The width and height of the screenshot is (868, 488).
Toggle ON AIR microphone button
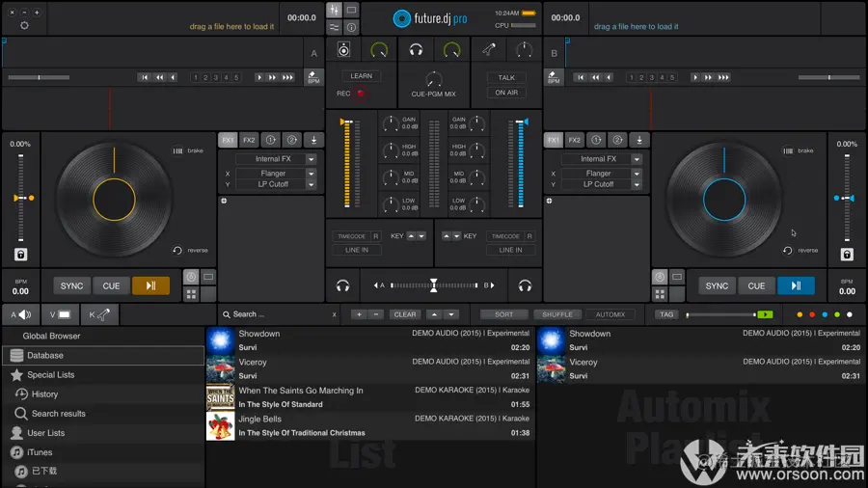[x=506, y=93]
